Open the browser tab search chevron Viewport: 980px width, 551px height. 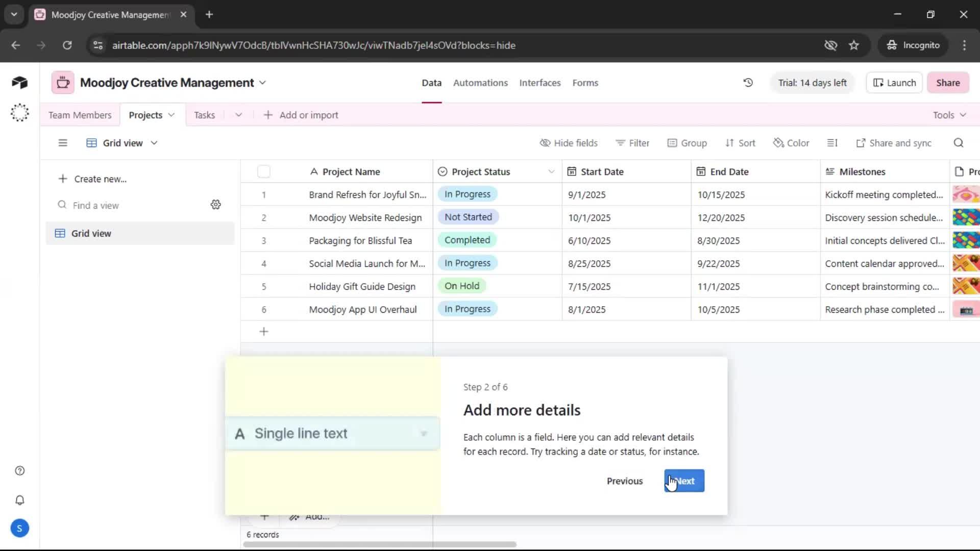coord(14,15)
